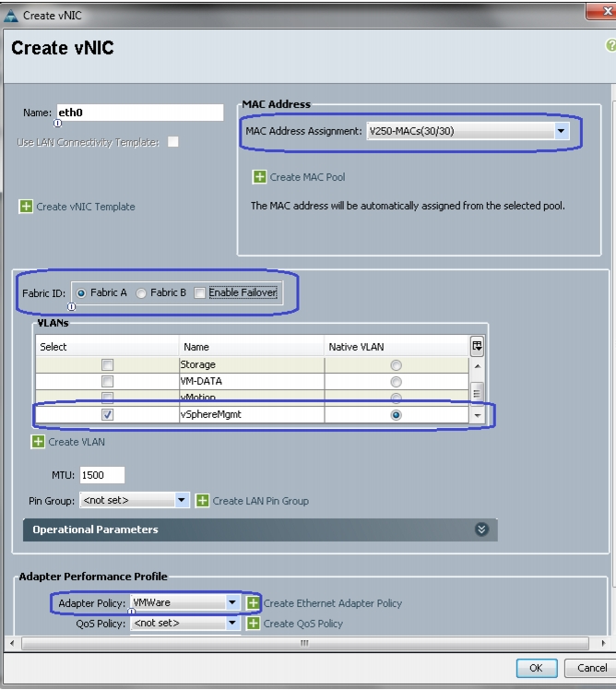Click Create Ethernet Adapter Policy link
This screenshot has width=616, height=690.
[333, 603]
